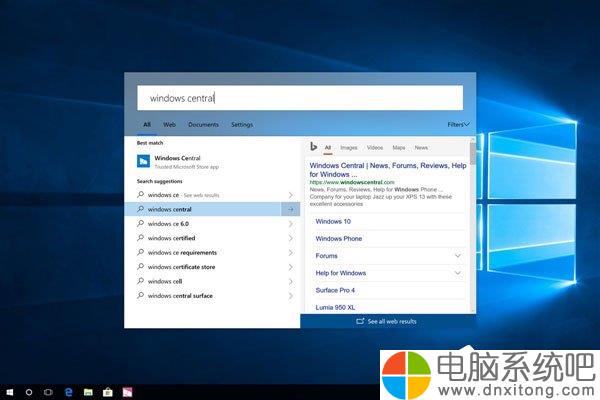Click arrow button for 'windows central' suggestion
The height and width of the screenshot is (400, 600).
tap(290, 209)
